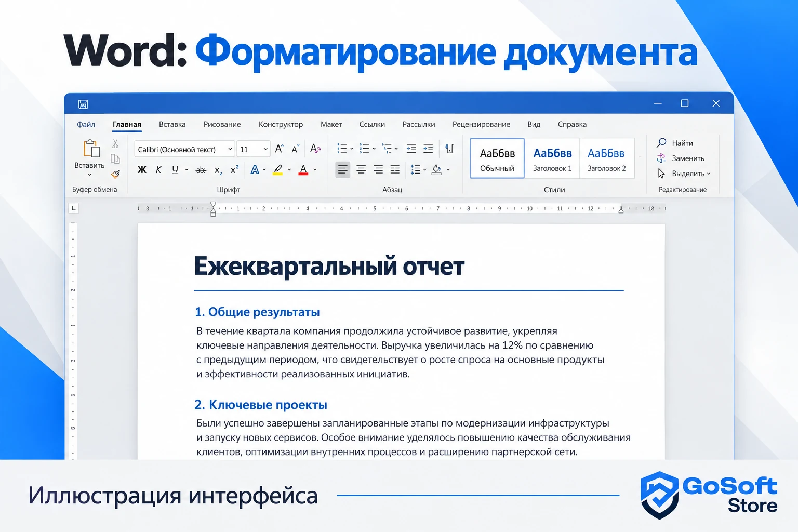
Task: Toggle bold with the Ж button
Action: coord(142,170)
